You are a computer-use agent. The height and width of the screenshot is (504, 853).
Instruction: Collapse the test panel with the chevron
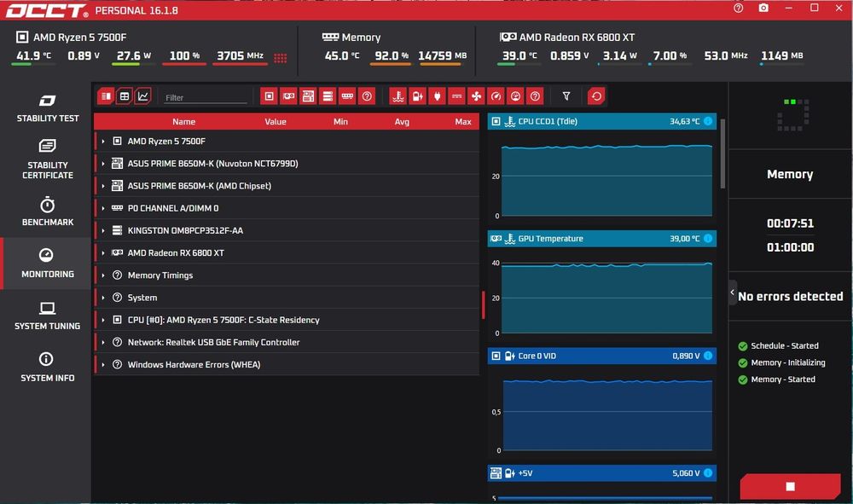(x=732, y=293)
